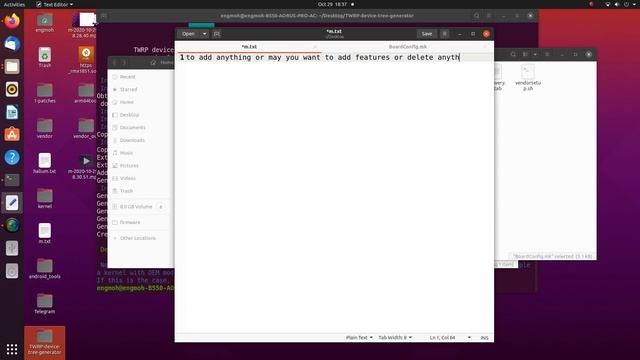Select the t-patches desktop folder
Screen dimensions: 640x360
(44, 93)
